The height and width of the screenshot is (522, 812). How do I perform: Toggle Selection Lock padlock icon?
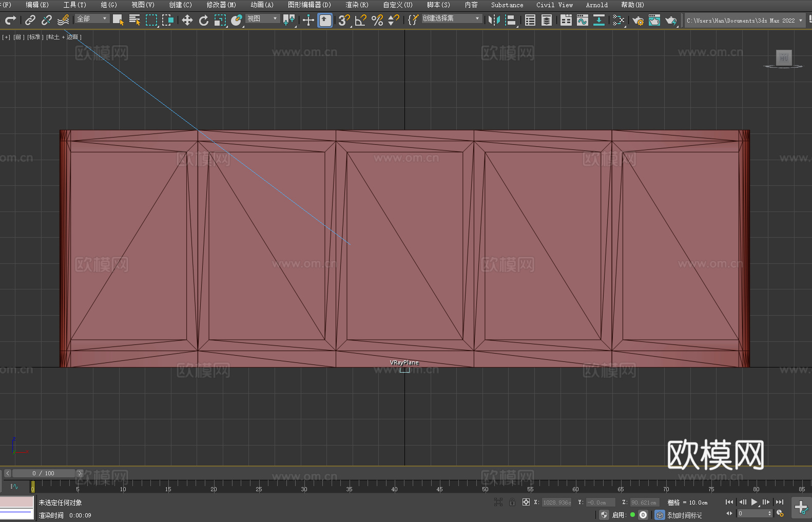(512, 502)
